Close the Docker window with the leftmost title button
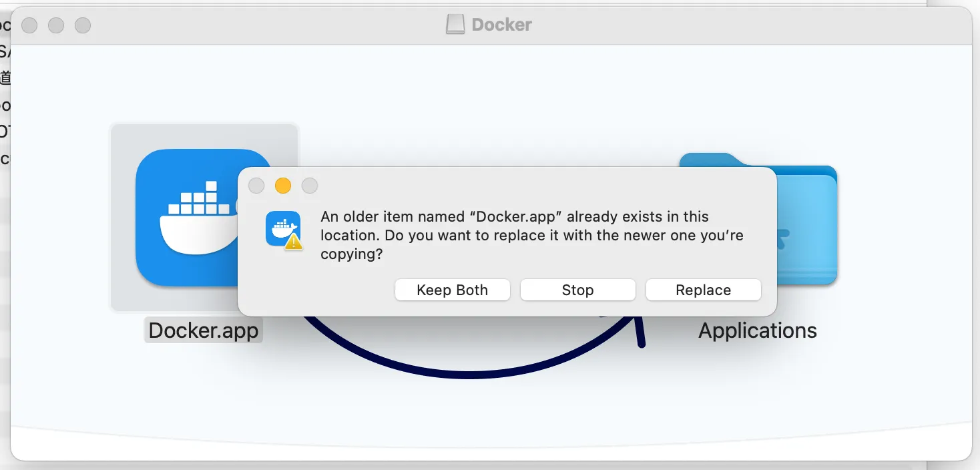This screenshot has height=470, width=980. [x=29, y=25]
